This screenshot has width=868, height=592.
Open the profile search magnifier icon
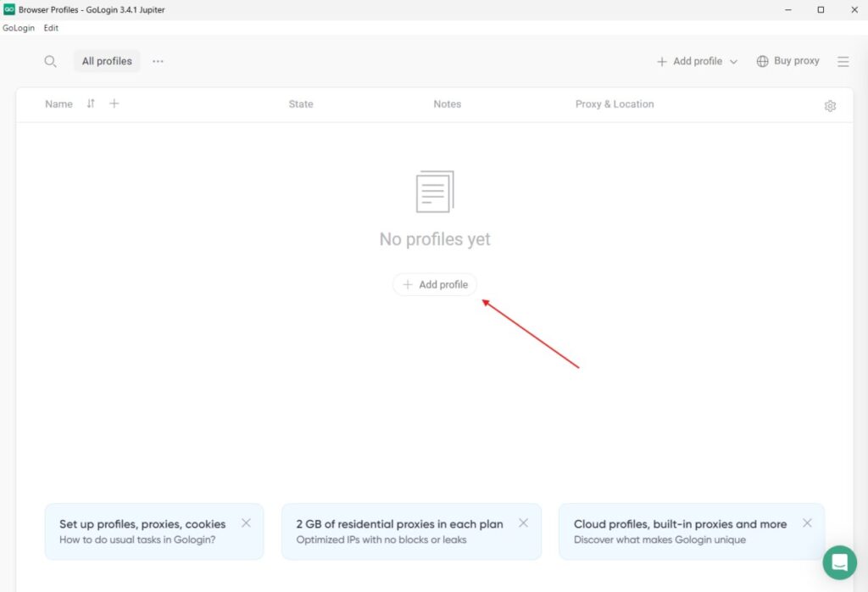pos(50,61)
